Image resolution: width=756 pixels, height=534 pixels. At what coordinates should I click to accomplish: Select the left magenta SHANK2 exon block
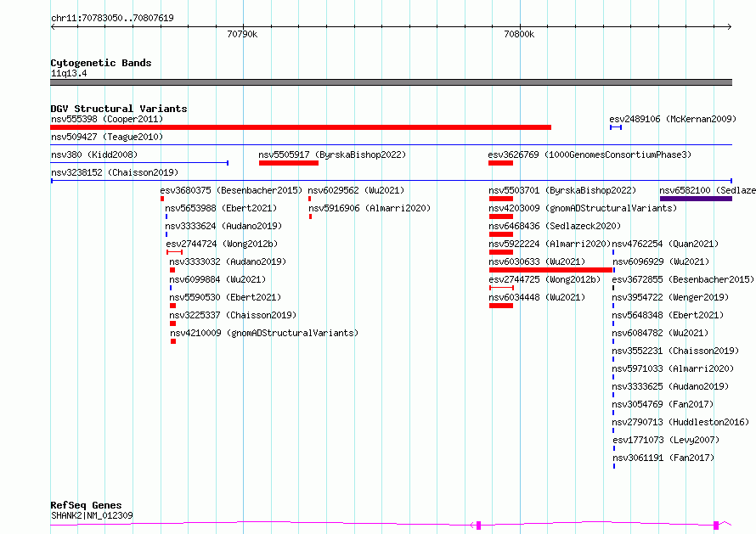pyautogui.click(x=479, y=526)
